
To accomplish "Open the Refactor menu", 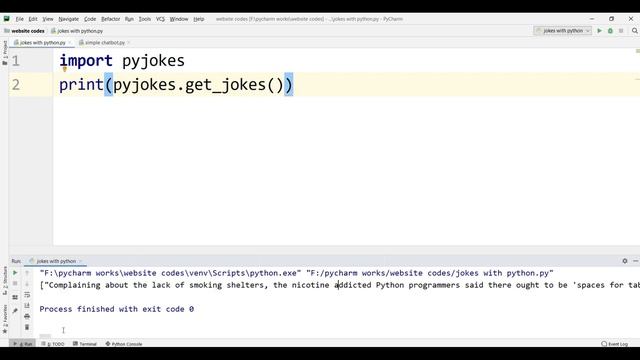I will (111, 19).
